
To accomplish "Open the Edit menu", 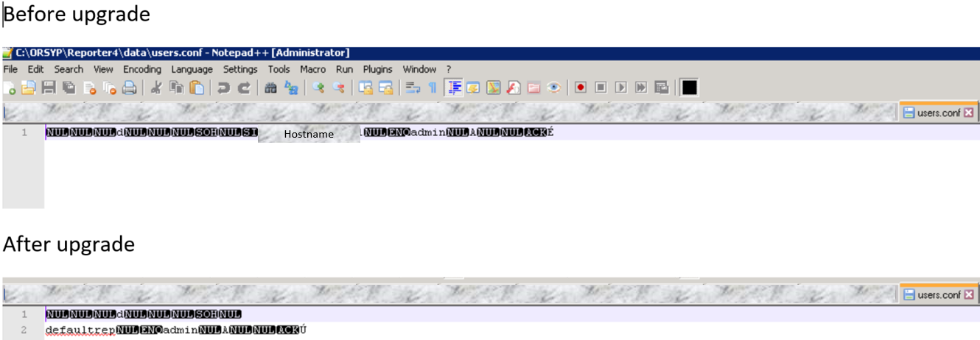I will 35,69.
